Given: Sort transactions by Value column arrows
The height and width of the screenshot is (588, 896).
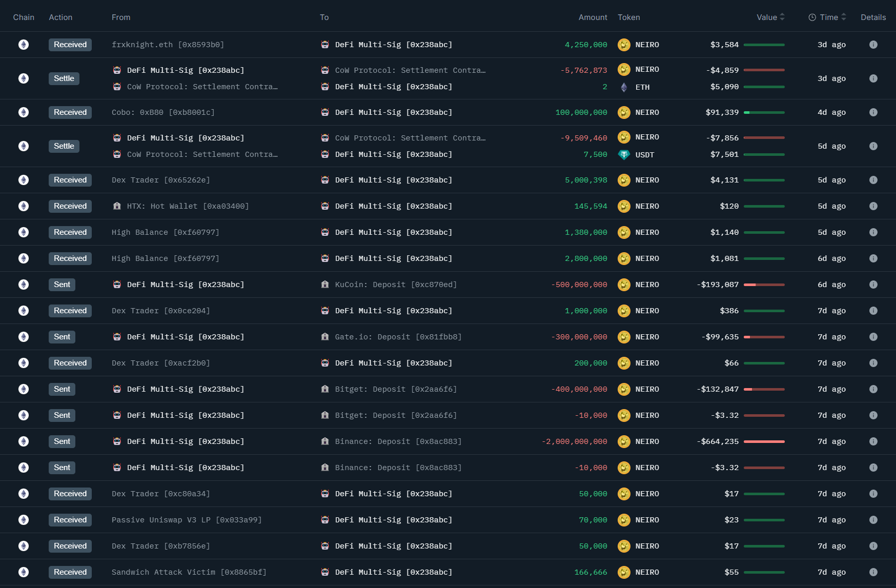Looking at the screenshot, I should pos(782,17).
